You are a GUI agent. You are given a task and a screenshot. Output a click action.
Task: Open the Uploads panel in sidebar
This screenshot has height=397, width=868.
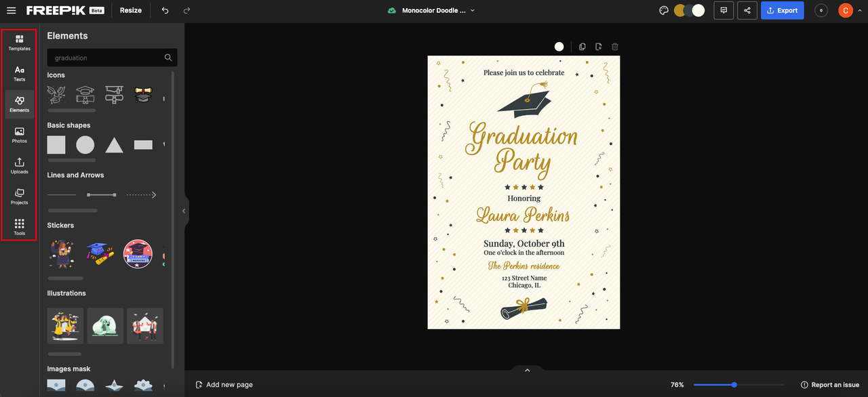point(19,166)
